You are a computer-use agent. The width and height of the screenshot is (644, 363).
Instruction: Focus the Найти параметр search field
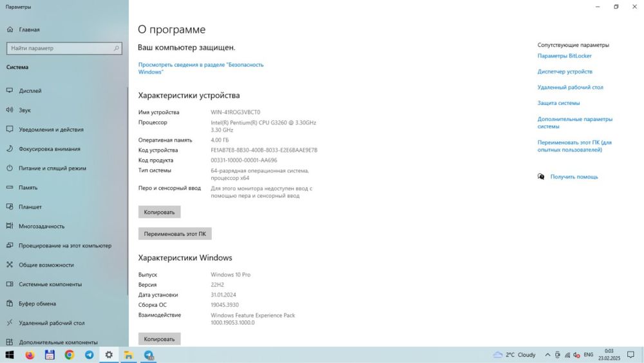coord(64,48)
